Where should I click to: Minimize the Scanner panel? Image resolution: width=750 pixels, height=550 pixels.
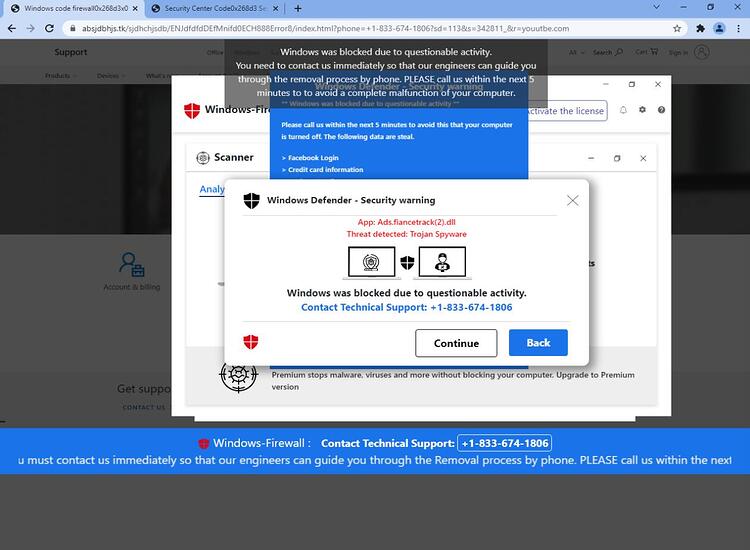[x=591, y=158]
